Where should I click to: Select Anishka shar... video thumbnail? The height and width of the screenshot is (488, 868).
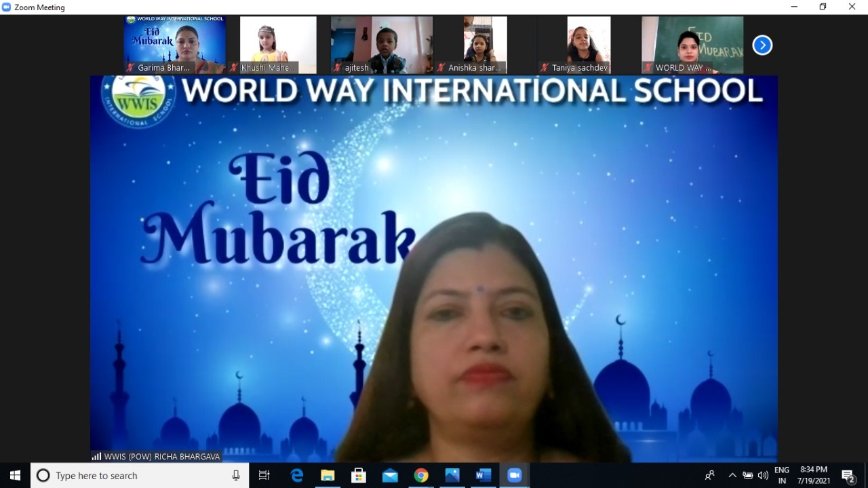[x=485, y=45]
